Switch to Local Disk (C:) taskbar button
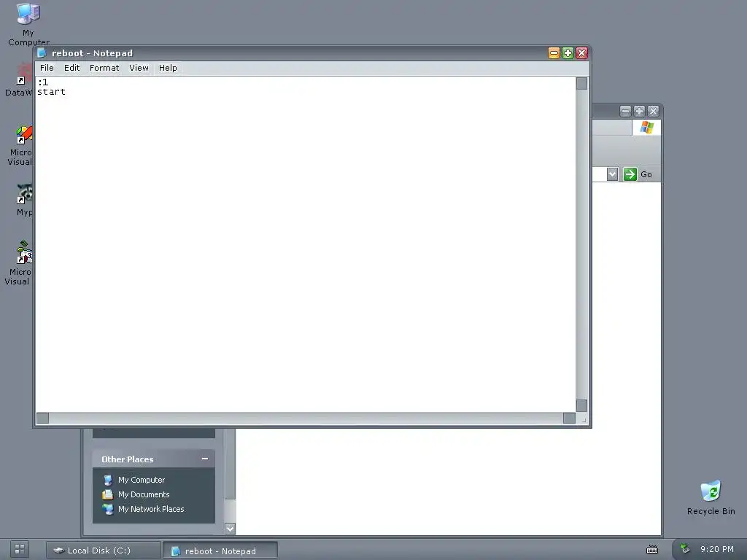Image resolution: width=747 pixels, height=560 pixels. [104, 551]
